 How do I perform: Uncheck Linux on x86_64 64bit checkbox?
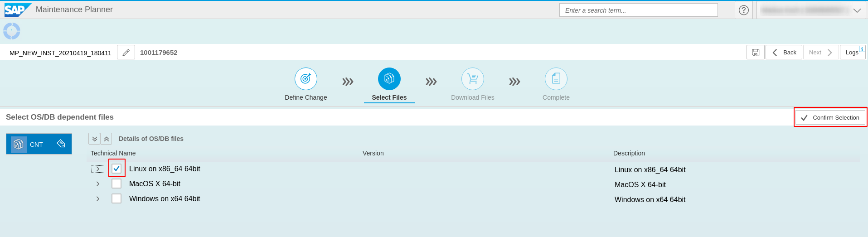coord(116,169)
